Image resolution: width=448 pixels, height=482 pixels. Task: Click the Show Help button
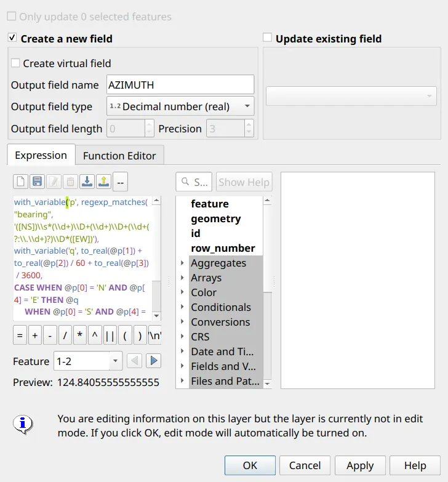tap(244, 182)
